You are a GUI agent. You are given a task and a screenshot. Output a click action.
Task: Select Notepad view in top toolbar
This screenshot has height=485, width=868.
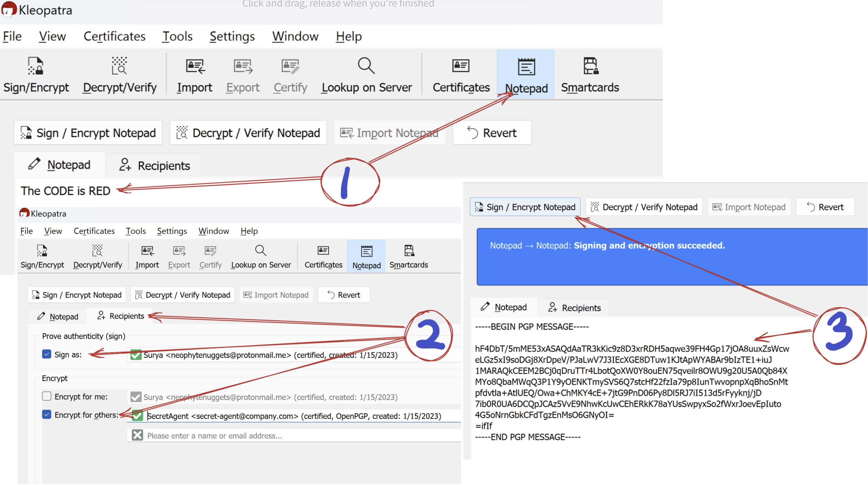526,74
